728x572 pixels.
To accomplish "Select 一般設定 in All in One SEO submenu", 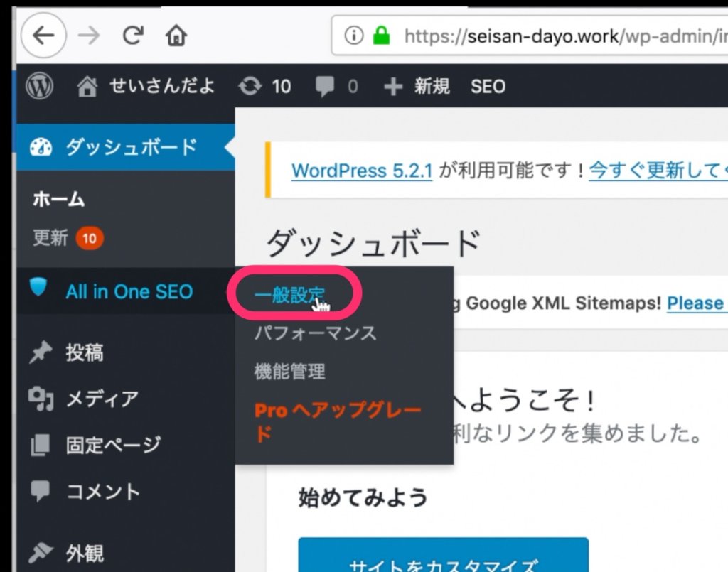I will [x=289, y=295].
